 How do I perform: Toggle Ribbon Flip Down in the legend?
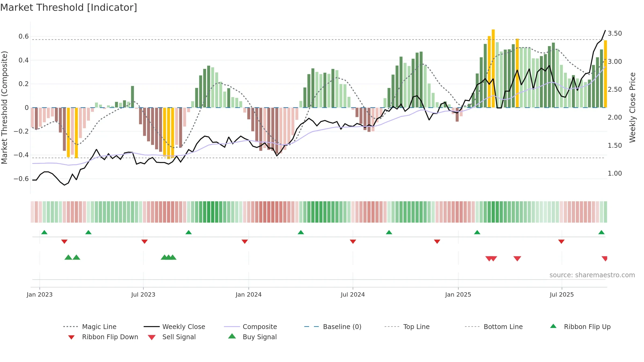(103, 337)
